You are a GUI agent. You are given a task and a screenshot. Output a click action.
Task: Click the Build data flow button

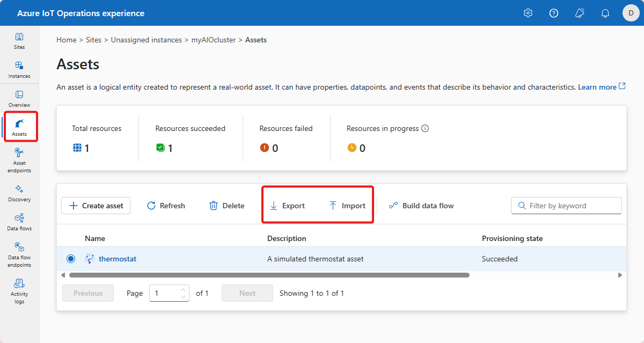coord(421,206)
